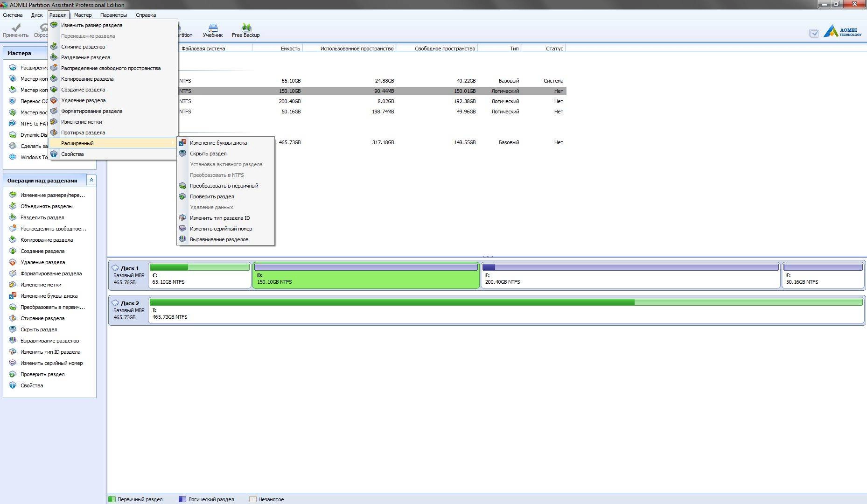The image size is (867, 504).
Task: Open the Мастер menu
Action: coord(83,15)
